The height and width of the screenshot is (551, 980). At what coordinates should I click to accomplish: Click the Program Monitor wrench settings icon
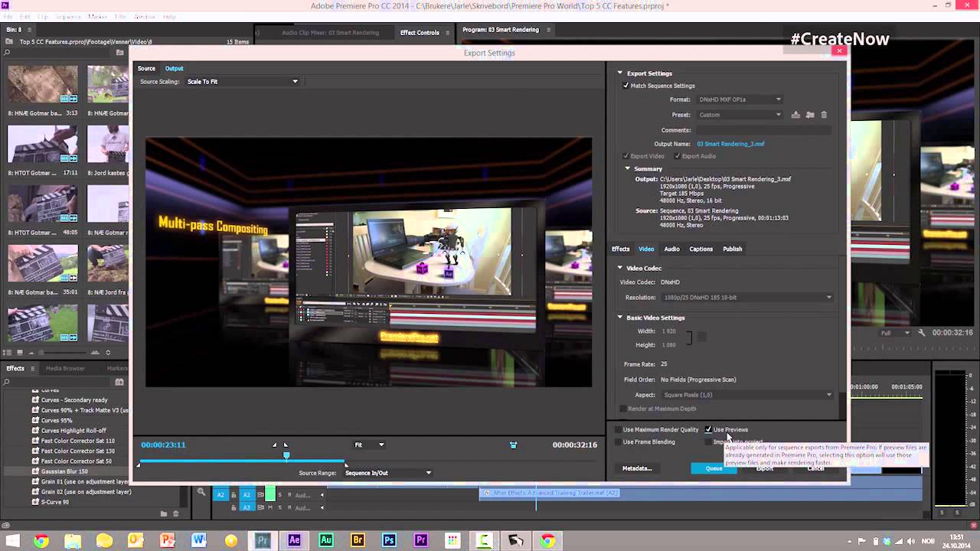[921, 333]
